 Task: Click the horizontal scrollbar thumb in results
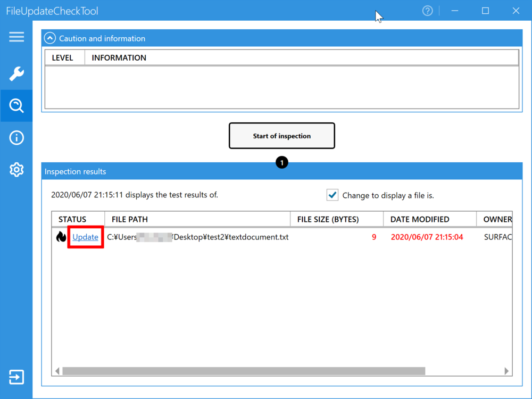click(x=244, y=371)
